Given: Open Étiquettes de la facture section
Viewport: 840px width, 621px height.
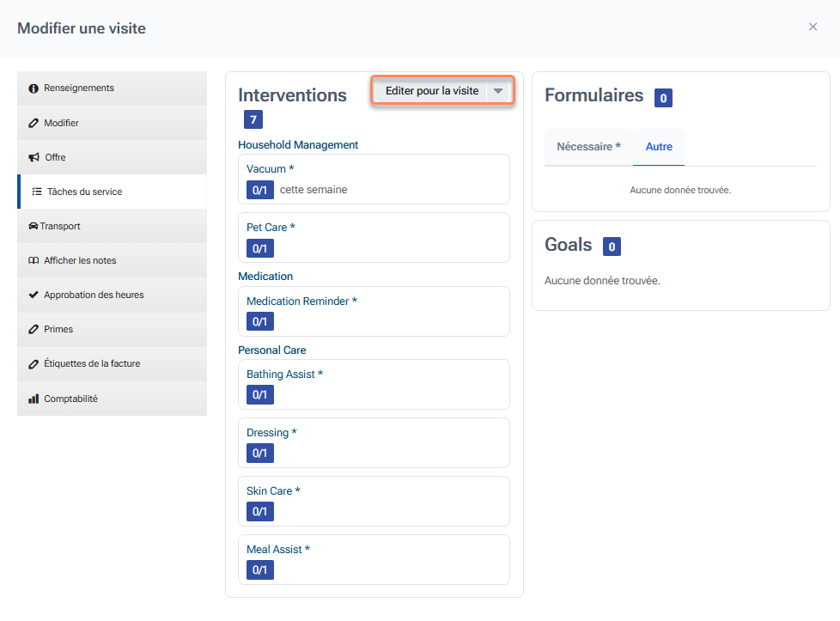Looking at the screenshot, I should coord(92,363).
